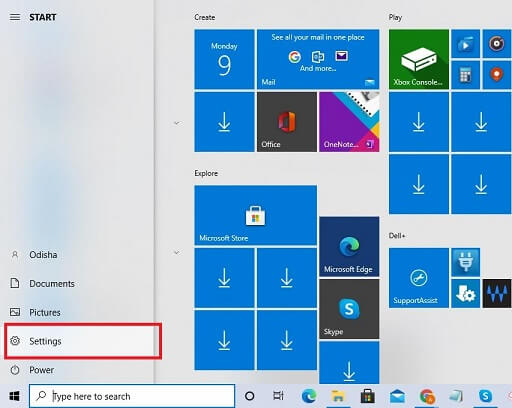Open Edge from the taskbar
The image size is (512, 408).
pyautogui.click(x=309, y=396)
